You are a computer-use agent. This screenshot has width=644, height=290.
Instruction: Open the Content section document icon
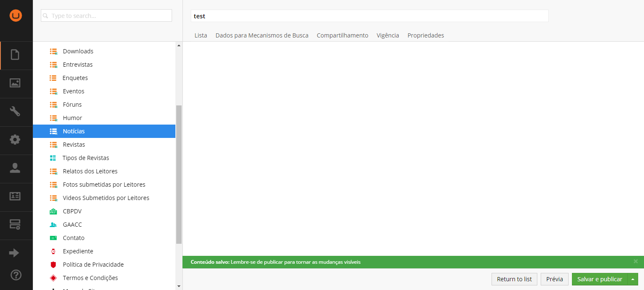(15, 55)
